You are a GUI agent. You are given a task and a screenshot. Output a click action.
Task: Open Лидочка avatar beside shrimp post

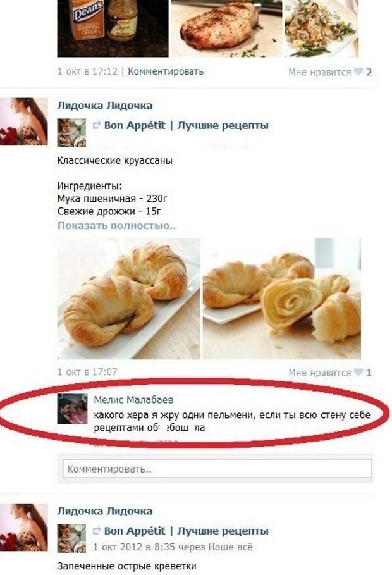24,527
